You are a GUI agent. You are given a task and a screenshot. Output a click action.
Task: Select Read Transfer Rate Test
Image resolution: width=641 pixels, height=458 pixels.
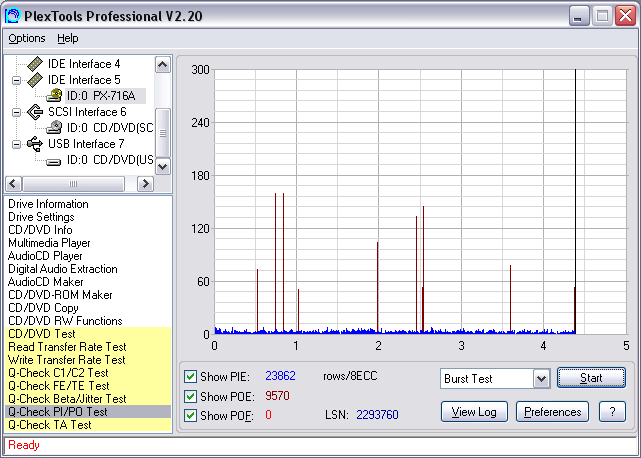(88, 347)
